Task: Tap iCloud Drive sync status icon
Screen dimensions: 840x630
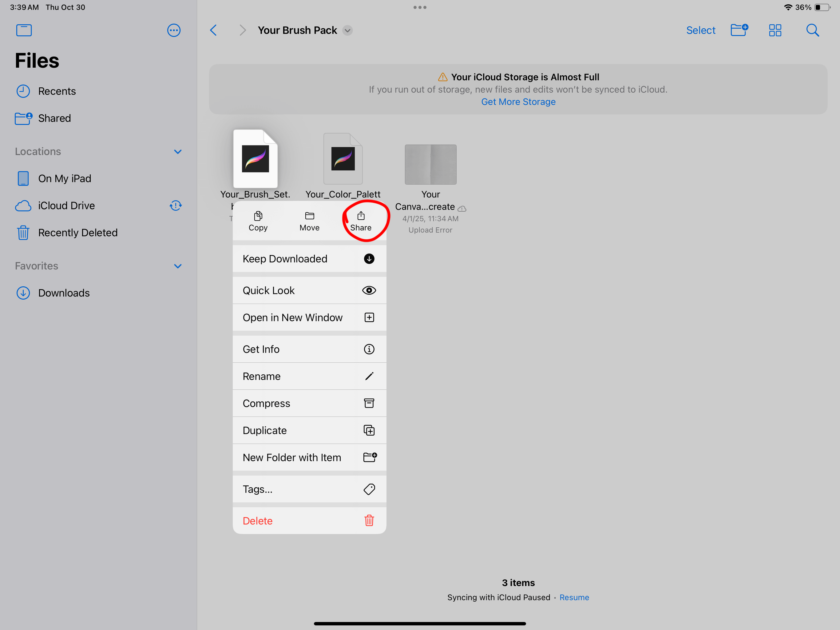Action: (176, 205)
